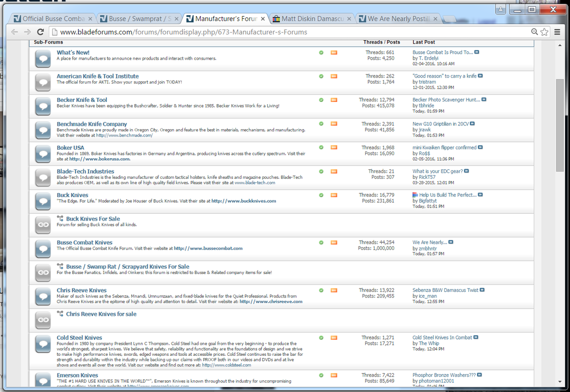Viewport: 570px width, 392px height.
Task: Click the Buck Knives For Sale link-forum icon
Action: point(43,225)
